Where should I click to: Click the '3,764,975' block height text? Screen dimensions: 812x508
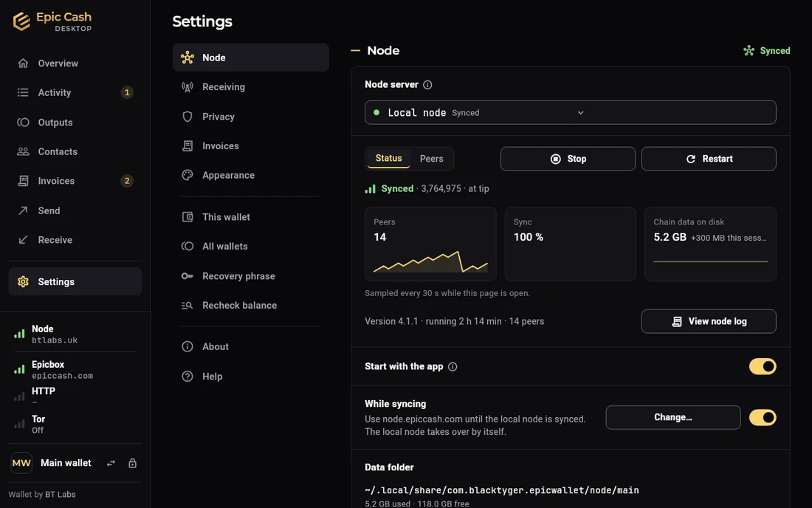pyautogui.click(x=441, y=188)
